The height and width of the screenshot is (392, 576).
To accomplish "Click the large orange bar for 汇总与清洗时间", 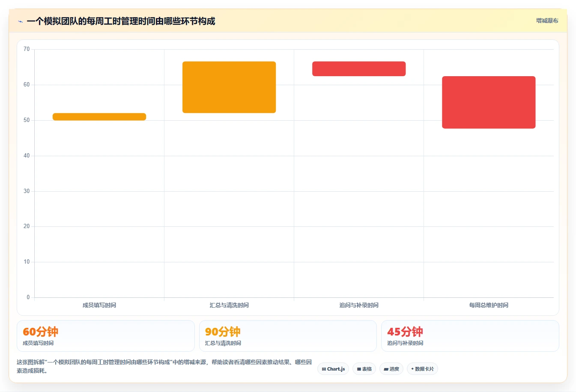I will point(229,87).
